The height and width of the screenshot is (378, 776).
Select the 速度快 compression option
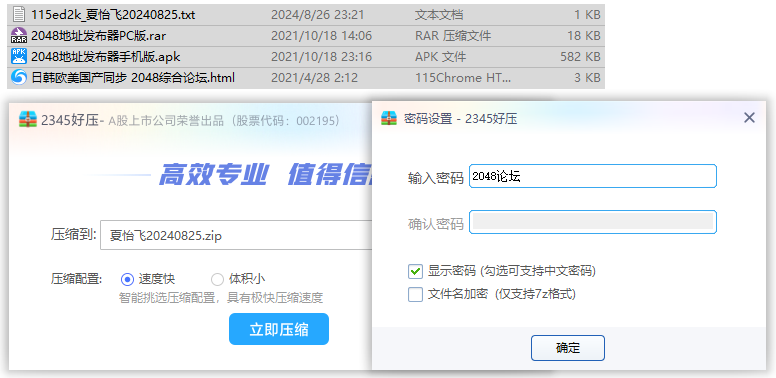tap(127, 280)
